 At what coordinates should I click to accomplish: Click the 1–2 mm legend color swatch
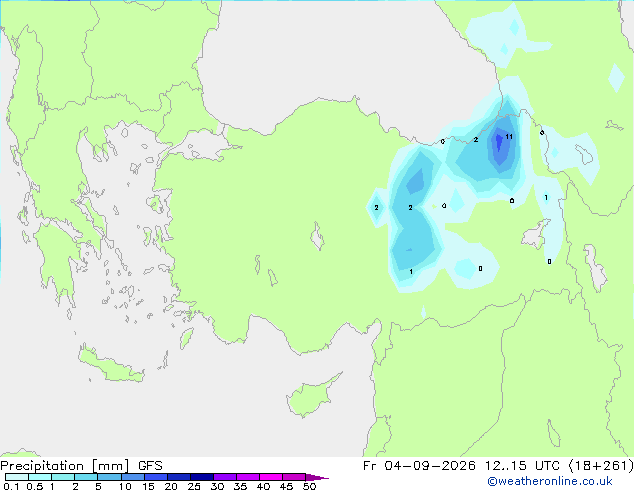63,477
